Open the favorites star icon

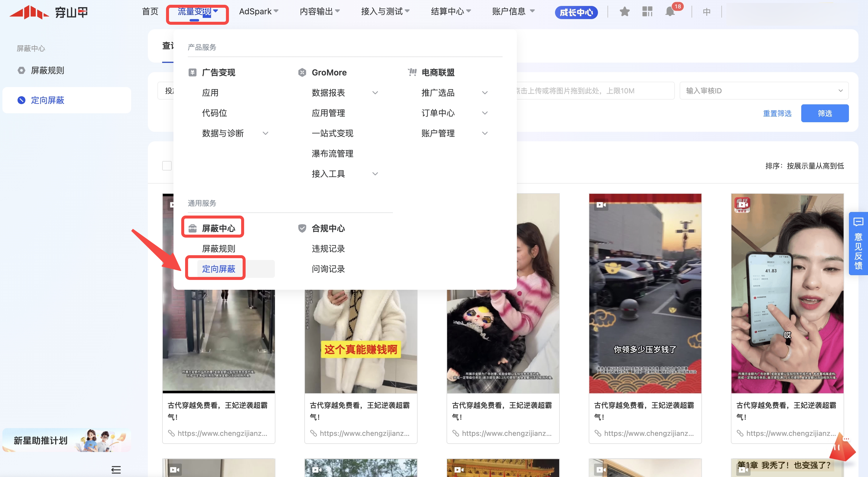[624, 12]
